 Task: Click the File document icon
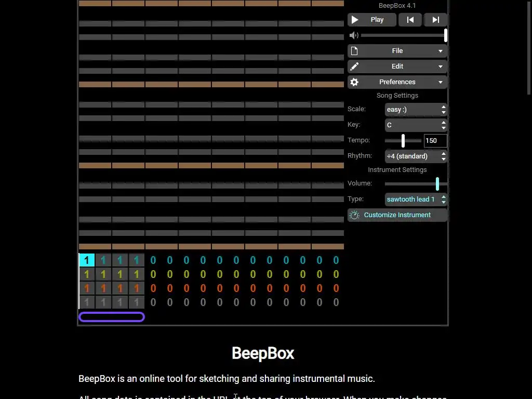354,51
